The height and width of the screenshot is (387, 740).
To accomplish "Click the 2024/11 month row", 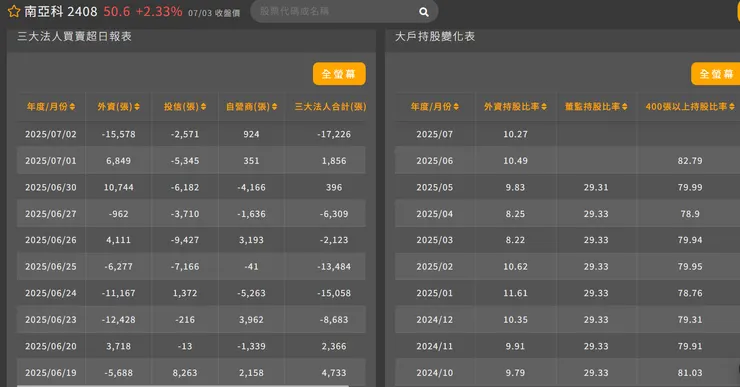I will tap(567, 346).
